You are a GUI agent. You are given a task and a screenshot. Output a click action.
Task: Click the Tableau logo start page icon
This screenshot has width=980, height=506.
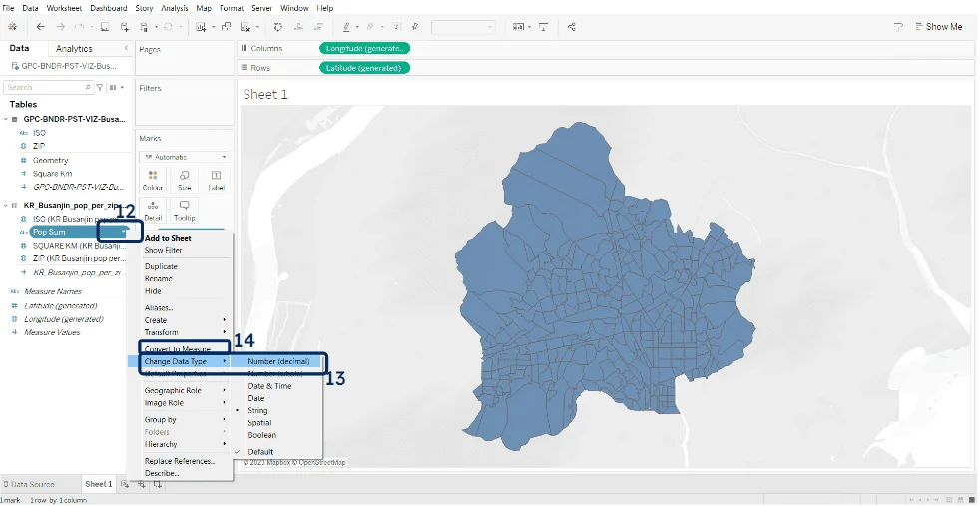click(11, 27)
